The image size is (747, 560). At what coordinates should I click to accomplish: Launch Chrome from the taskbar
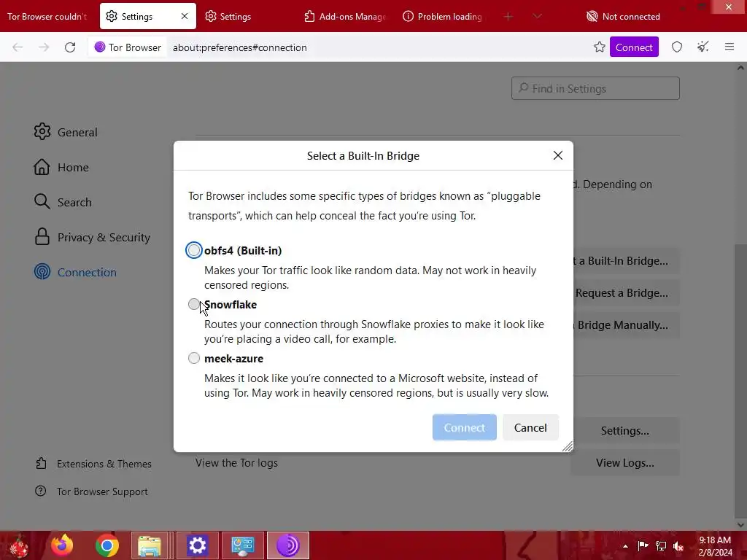[x=107, y=545]
